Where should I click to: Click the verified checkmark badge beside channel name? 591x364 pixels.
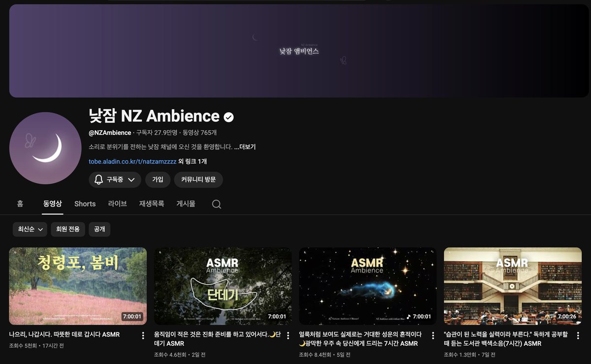click(229, 117)
